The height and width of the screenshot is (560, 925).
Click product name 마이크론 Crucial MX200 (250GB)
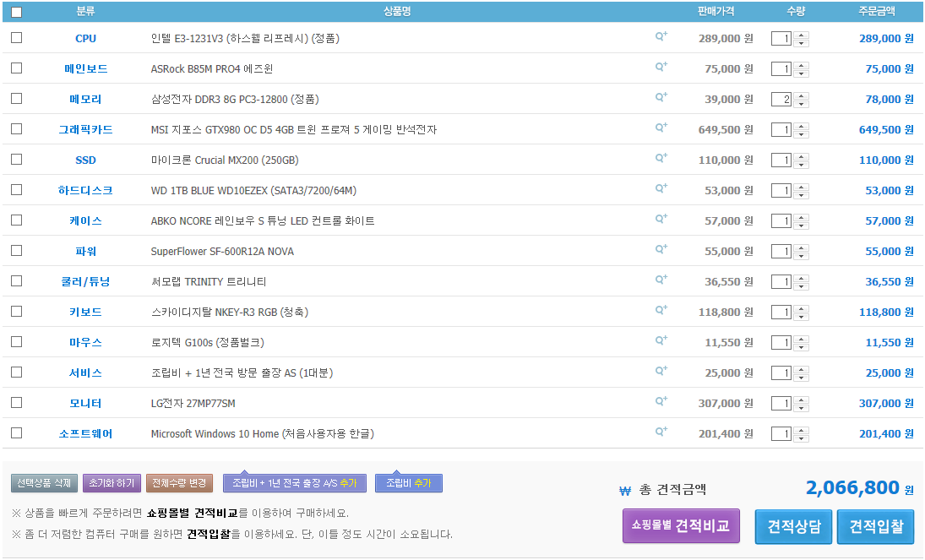tap(225, 160)
